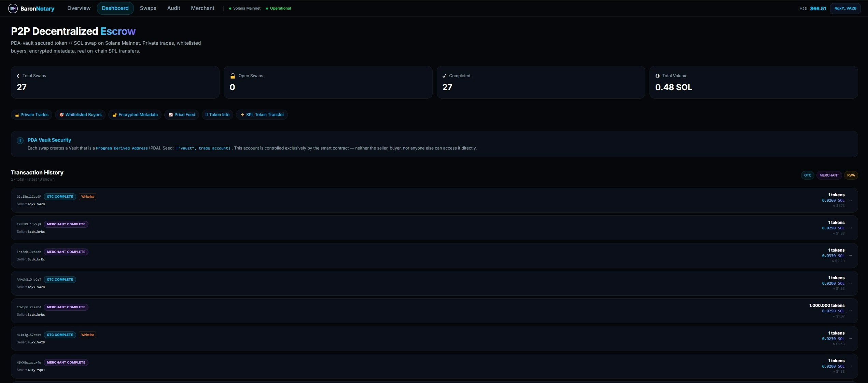Click OTC COMPLETE badge on A4Mdh8 row

(60, 280)
